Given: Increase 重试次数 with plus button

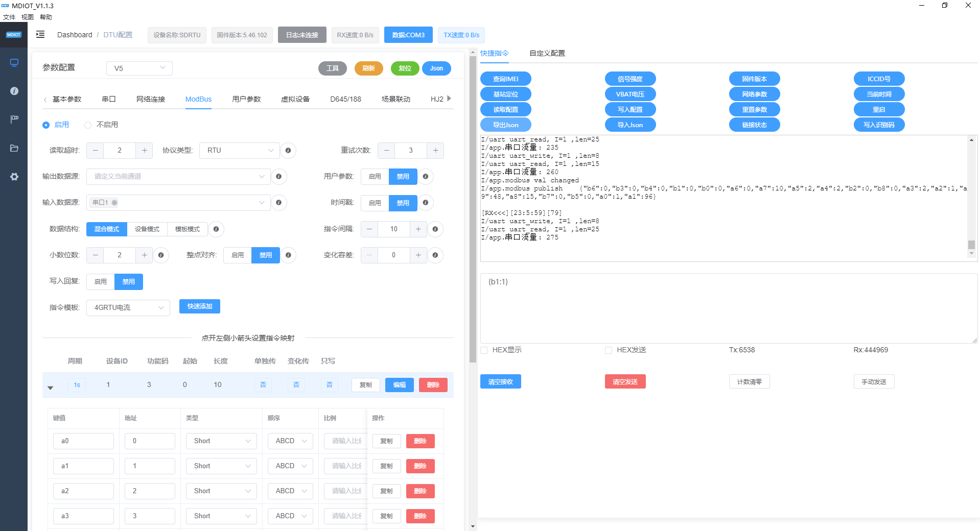Looking at the screenshot, I should (435, 151).
